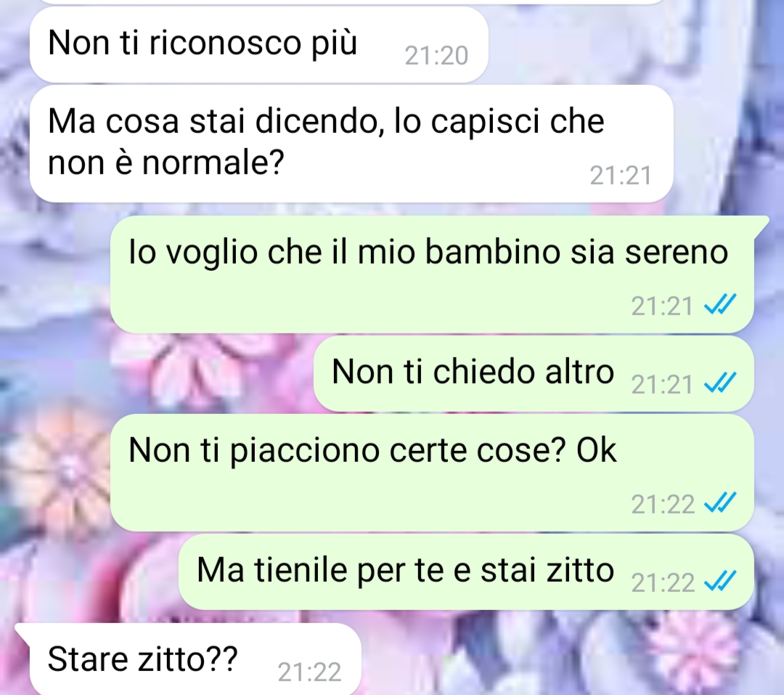Click the 21:20 timestamp on first message

click(436, 55)
